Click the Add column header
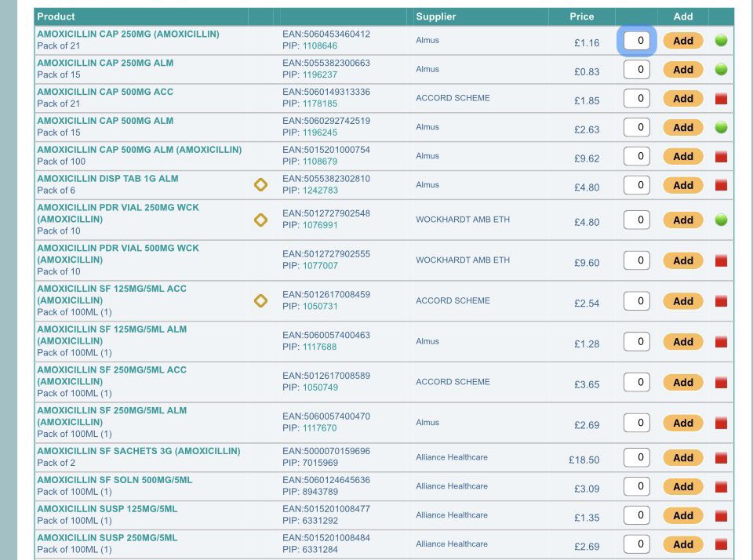Viewport: 753px width, 560px height. pyautogui.click(x=683, y=16)
